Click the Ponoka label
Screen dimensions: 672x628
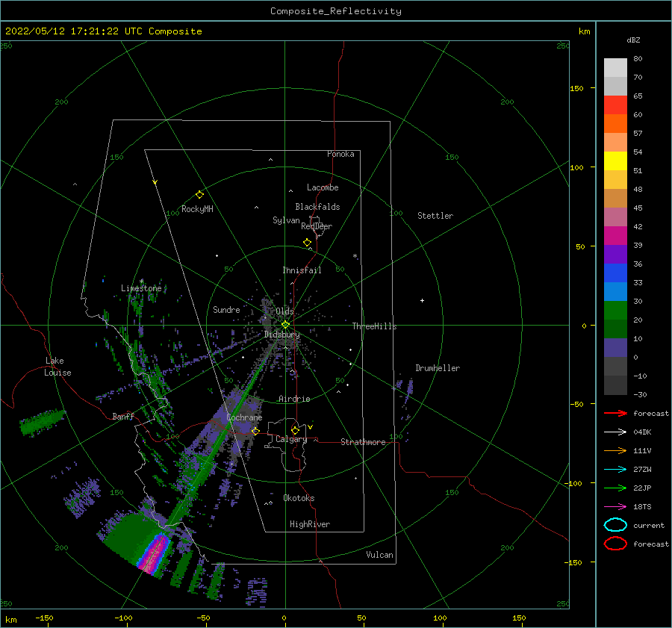[x=340, y=154]
